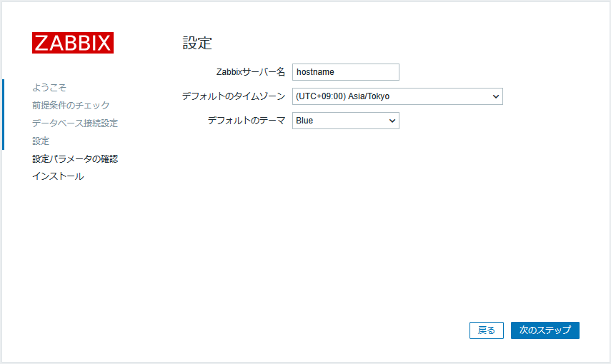611x364 pixels.
Task: Open the default time zone dropdown
Action: tap(397, 96)
